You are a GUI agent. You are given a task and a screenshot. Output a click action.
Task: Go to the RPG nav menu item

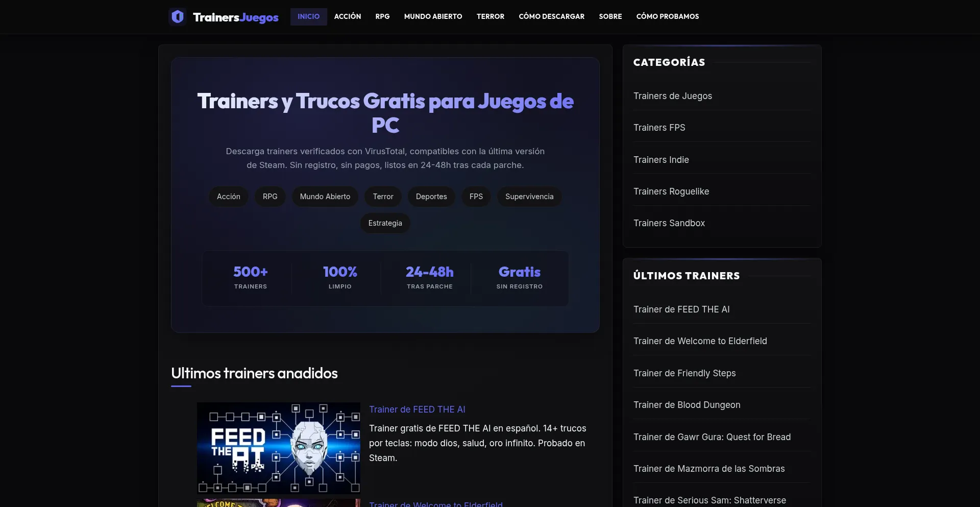pyautogui.click(x=383, y=16)
